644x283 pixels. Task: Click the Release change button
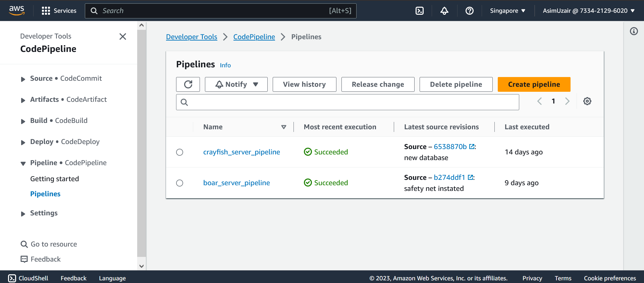tap(378, 84)
